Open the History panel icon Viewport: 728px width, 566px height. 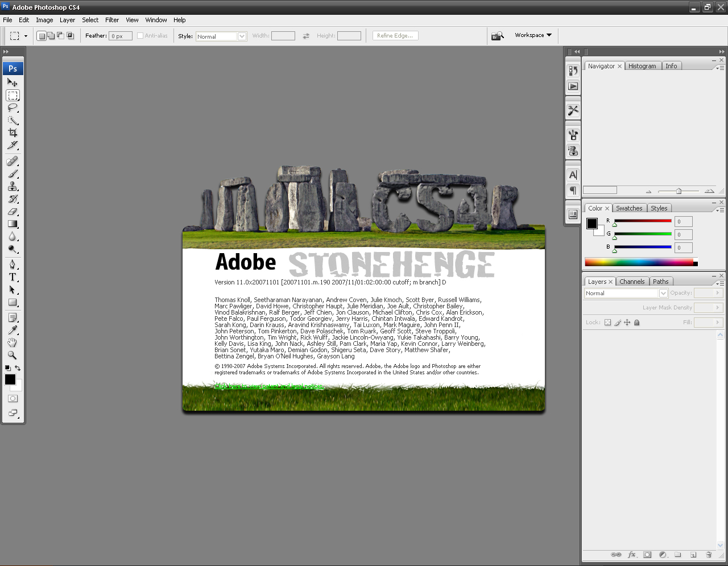click(x=573, y=71)
